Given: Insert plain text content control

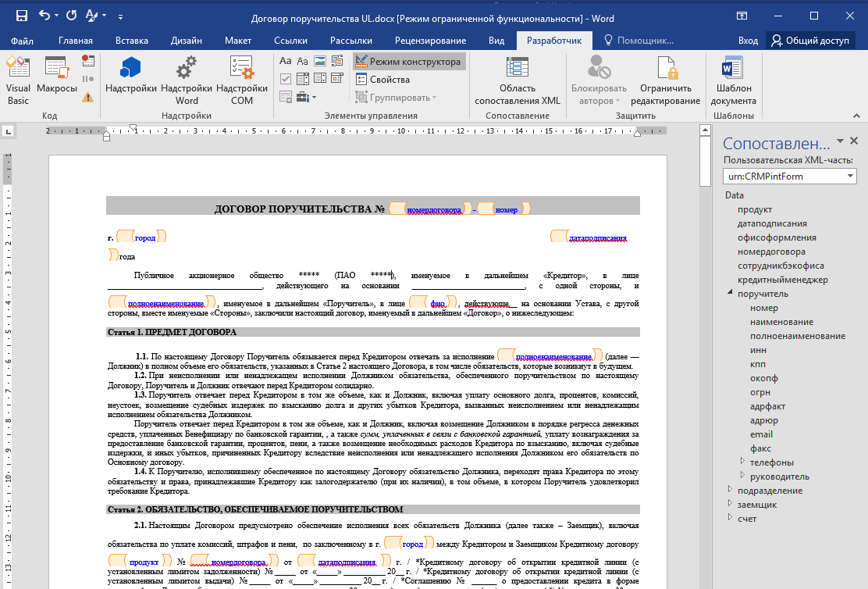Looking at the screenshot, I should click(303, 61).
